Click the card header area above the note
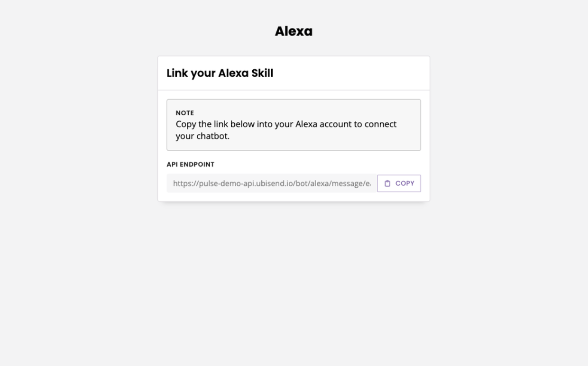The image size is (588, 366). [x=294, y=73]
